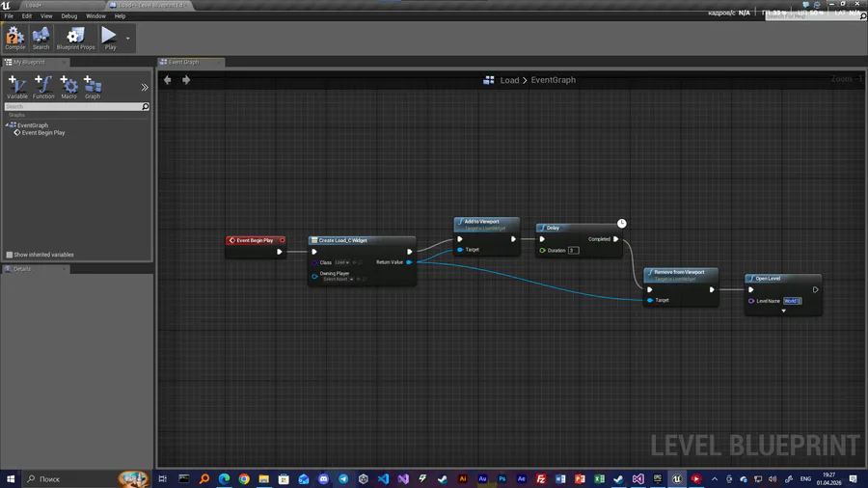868x488 pixels.
Task: Open the Window menu
Action: pos(95,16)
